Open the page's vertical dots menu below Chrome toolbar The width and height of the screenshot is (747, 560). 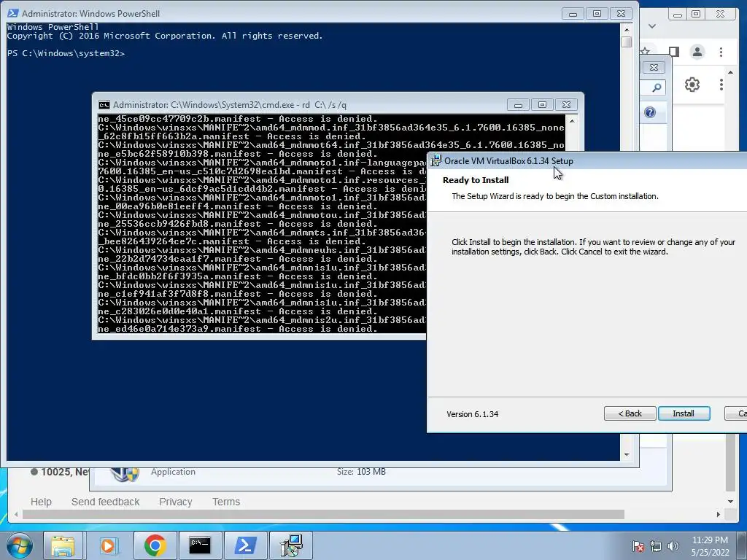click(721, 85)
